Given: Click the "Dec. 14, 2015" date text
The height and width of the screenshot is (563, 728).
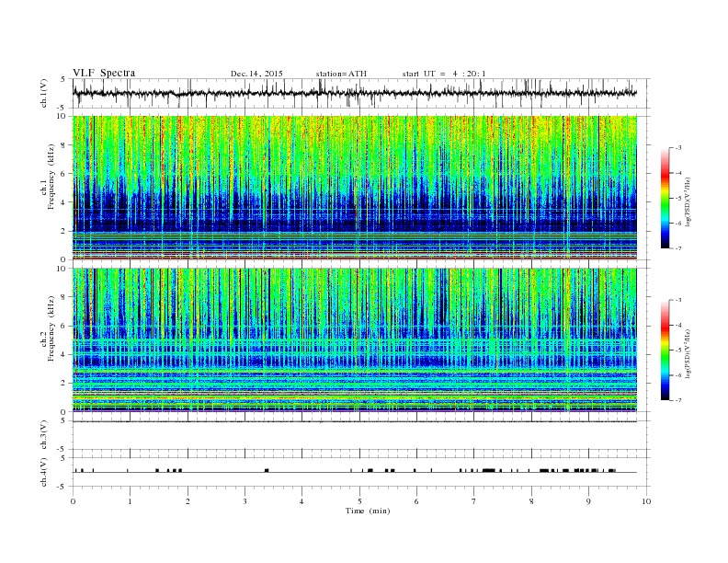Looking at the screenshot, I should (256, 74).
